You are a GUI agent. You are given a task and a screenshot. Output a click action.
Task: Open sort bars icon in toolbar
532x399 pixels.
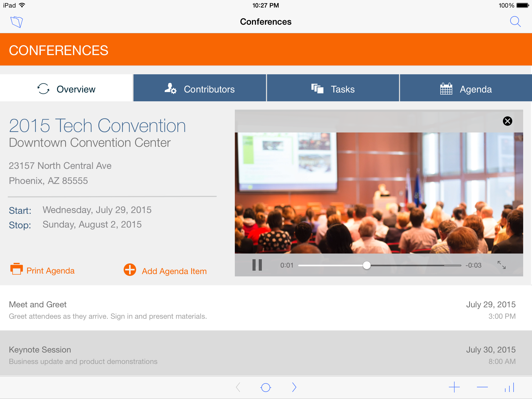point(509,387)
